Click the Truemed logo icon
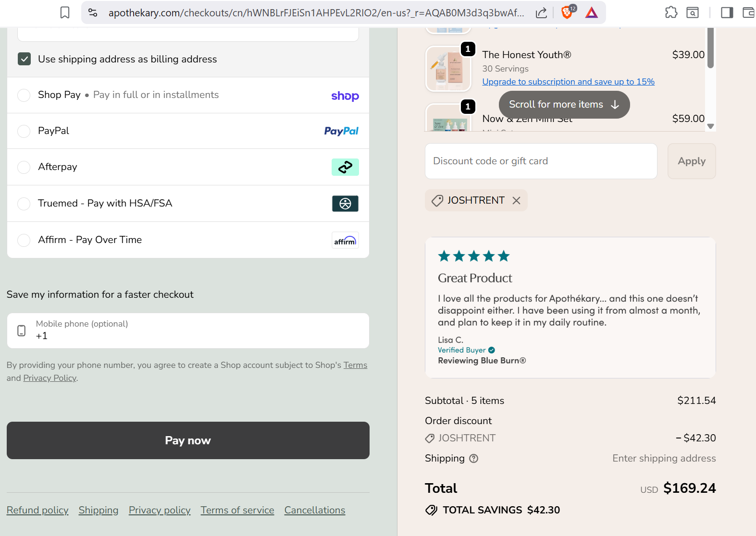This screenshot has height=536, width=756. click(x=345, y=204)
